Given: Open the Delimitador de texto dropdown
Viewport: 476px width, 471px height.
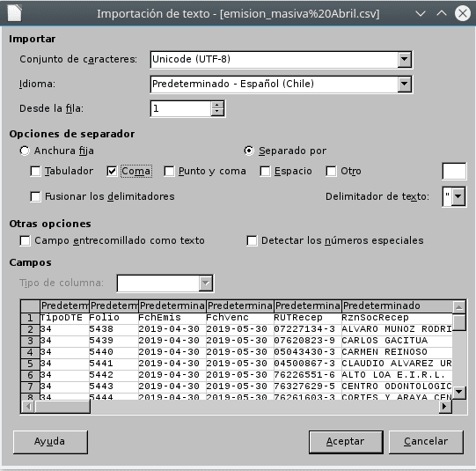Looking at the screenshot, I should pyautogui.click(x=458, y=196).
